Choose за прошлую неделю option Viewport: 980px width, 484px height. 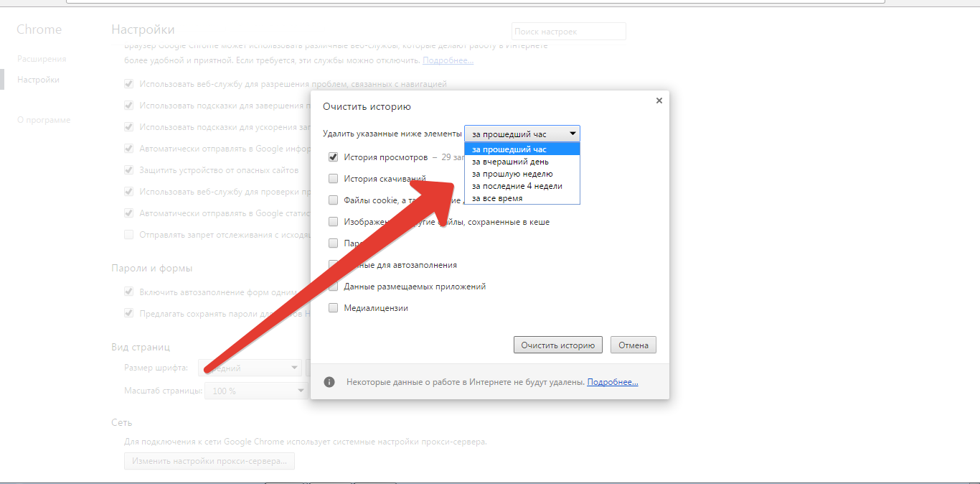[x=512, y=174]
